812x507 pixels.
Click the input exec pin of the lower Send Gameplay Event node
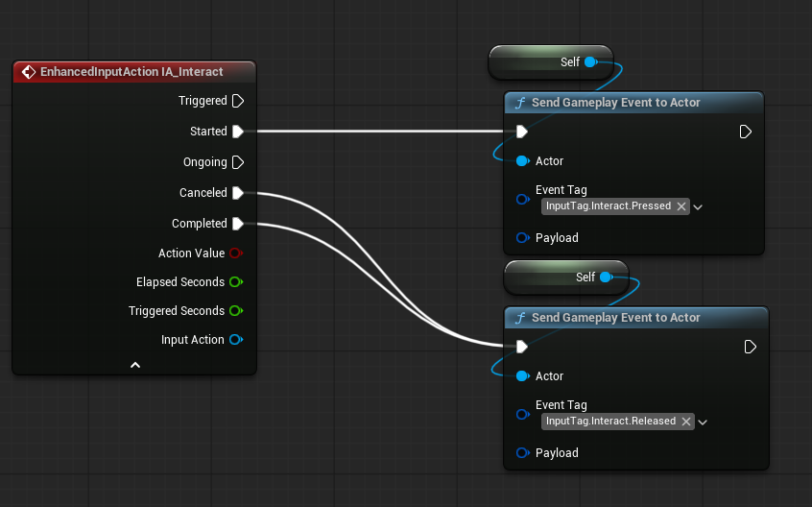click(522, 347)
